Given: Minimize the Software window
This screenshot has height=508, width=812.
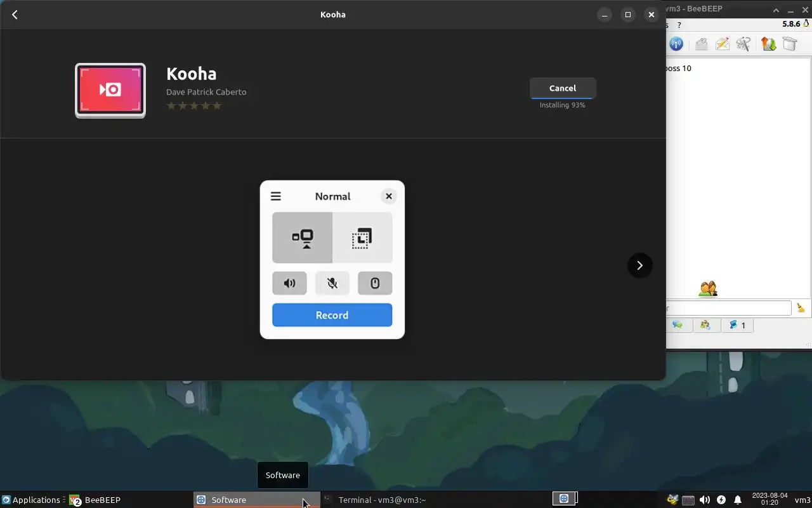Looking at the screenshot, I should [x=605, y=15].
